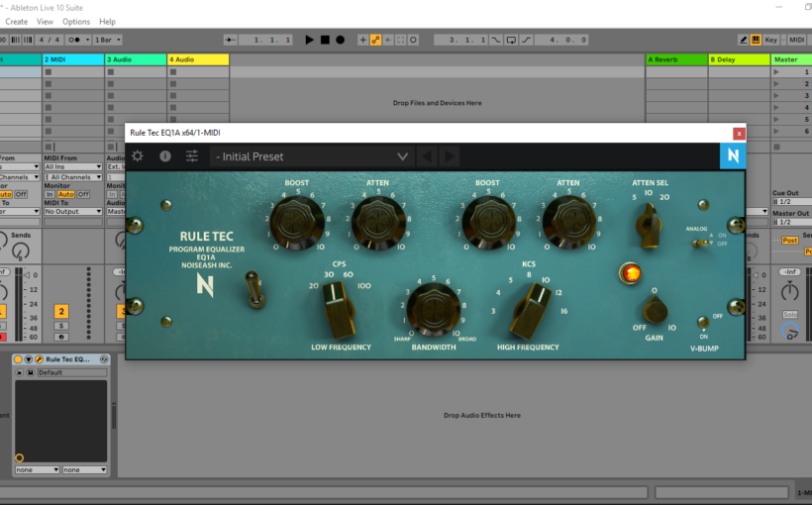Image resolution: width=812 pixels, height=505 pixels.
Task: Click the plugin info icon
Action: [x=165, y=155]
